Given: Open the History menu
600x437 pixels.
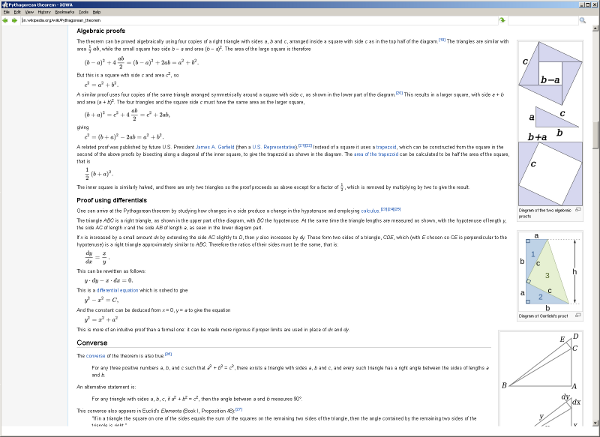Looking at the screenshot, I should [40, 10].
